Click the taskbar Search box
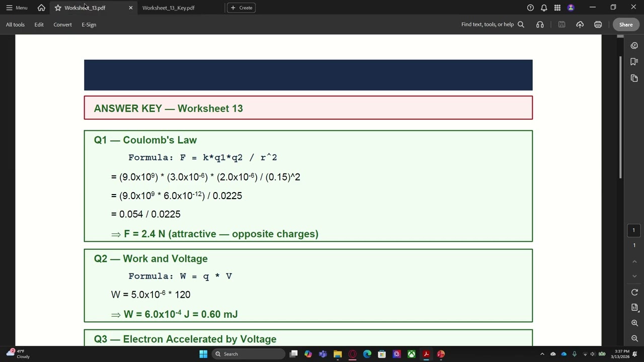This screenshot has height=362, width=644. click(249, 354)
